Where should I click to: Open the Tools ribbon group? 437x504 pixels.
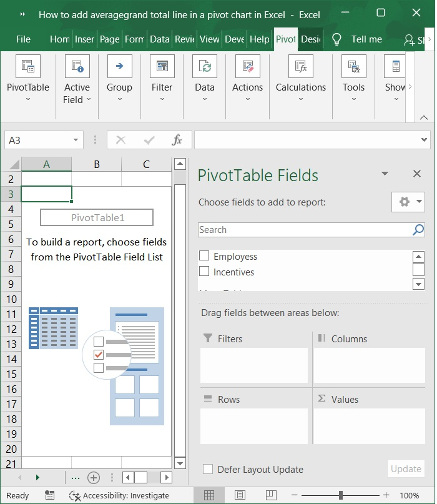click(x=353, y=79)
